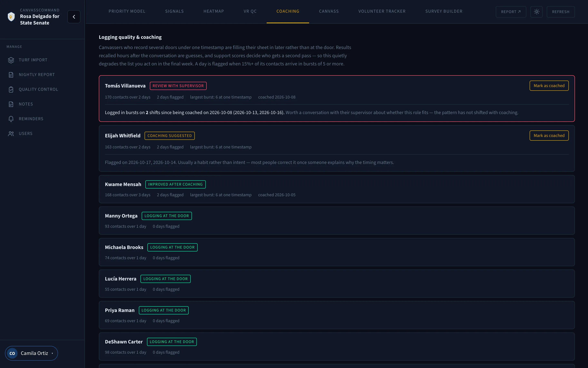
Task: Mark Elijah Whitfield as coached
Action: 549,136
